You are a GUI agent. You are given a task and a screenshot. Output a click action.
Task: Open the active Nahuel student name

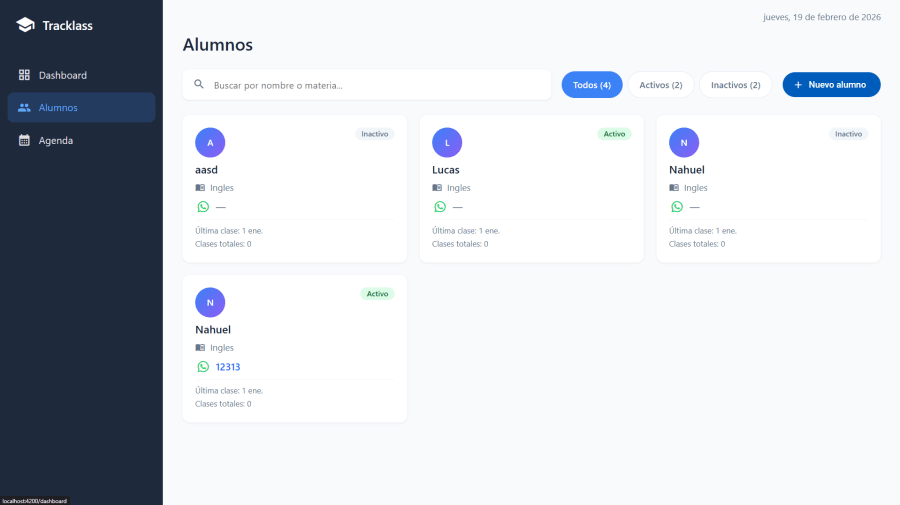click(x=213, y=330)
